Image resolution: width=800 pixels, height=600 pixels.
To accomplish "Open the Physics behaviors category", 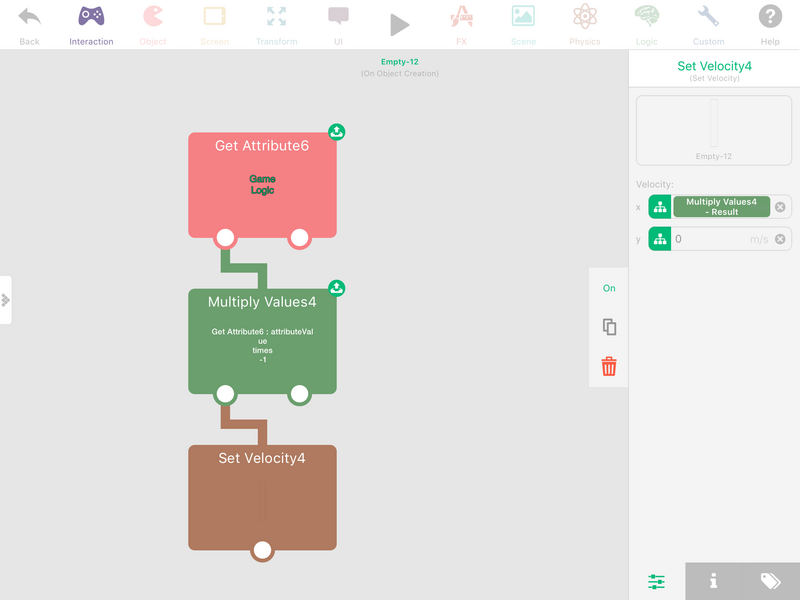I will pos(585,24).
